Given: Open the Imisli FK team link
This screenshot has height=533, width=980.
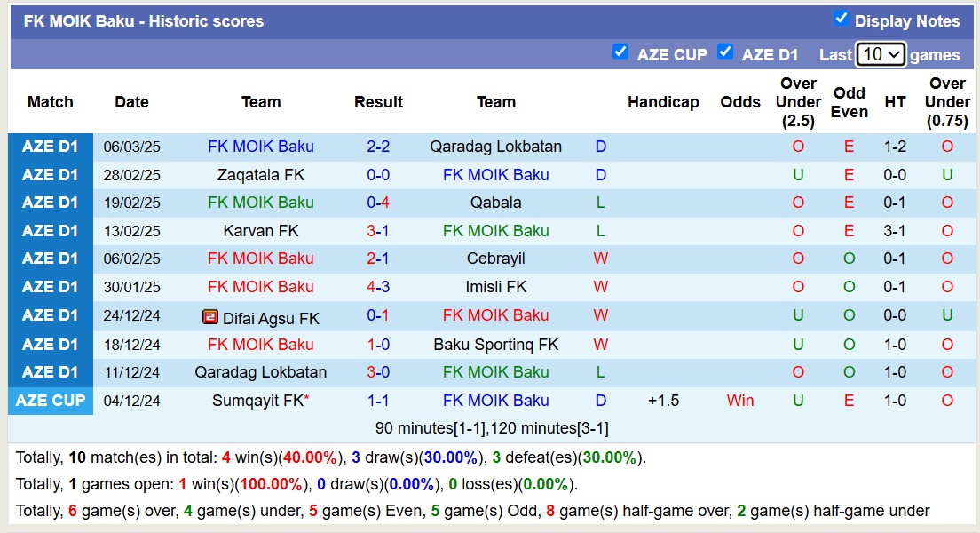Looking at the screenshot, I should tap(495, 287).
